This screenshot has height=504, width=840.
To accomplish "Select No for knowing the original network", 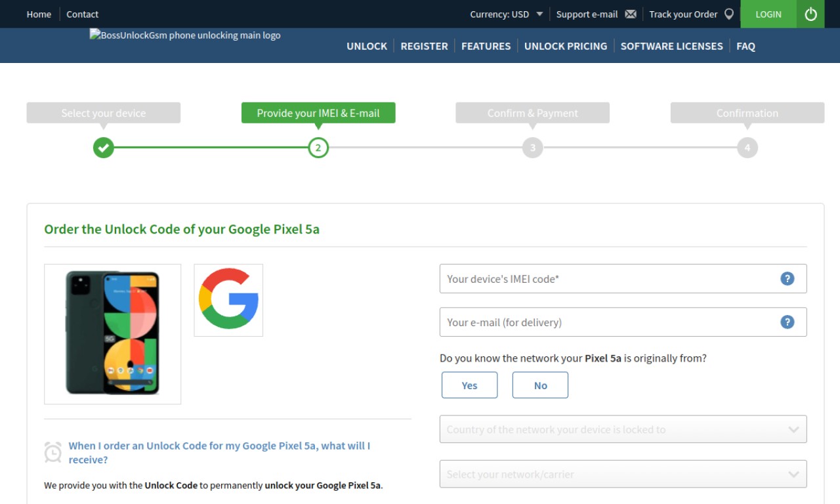I will coord(540,385).
